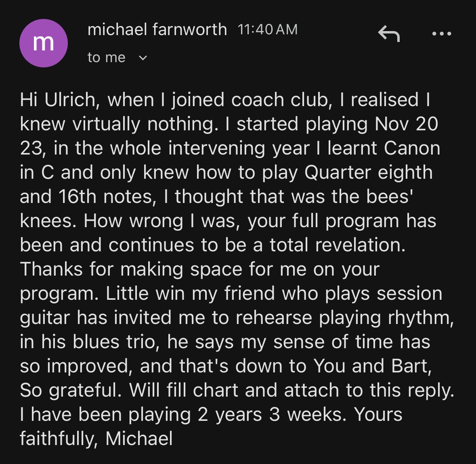Viewport: 476px width, 464px height.
Task: Click '16th notes' in the message
Action: (x=105, y=197)
